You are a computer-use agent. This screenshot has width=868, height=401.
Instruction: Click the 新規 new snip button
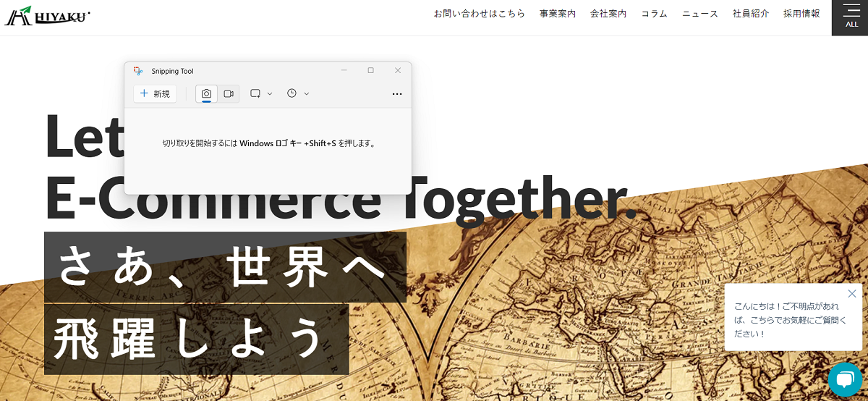(x=155, y=93)
